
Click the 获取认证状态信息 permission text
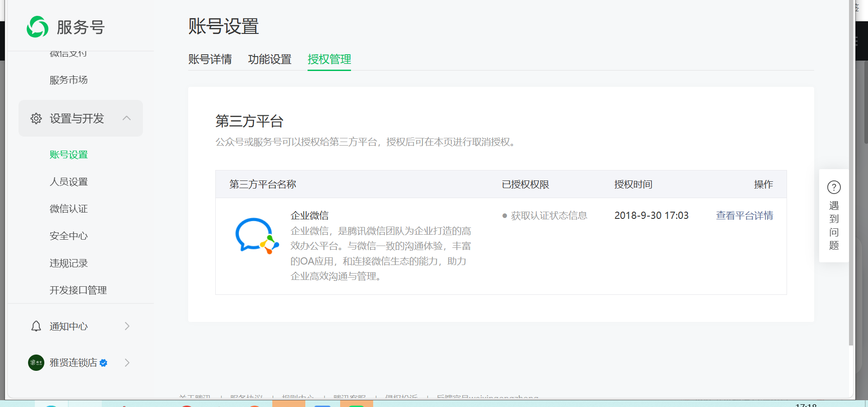pos(549,216)
